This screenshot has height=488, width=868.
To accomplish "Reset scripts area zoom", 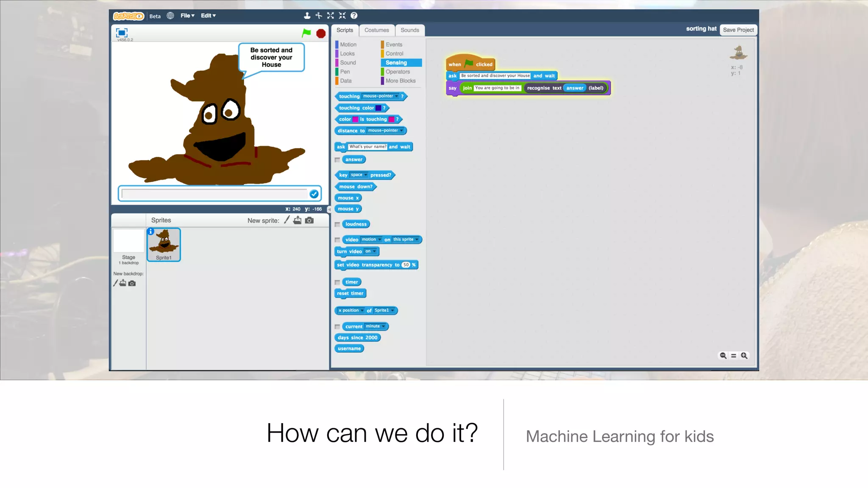I will pos(734,356).
